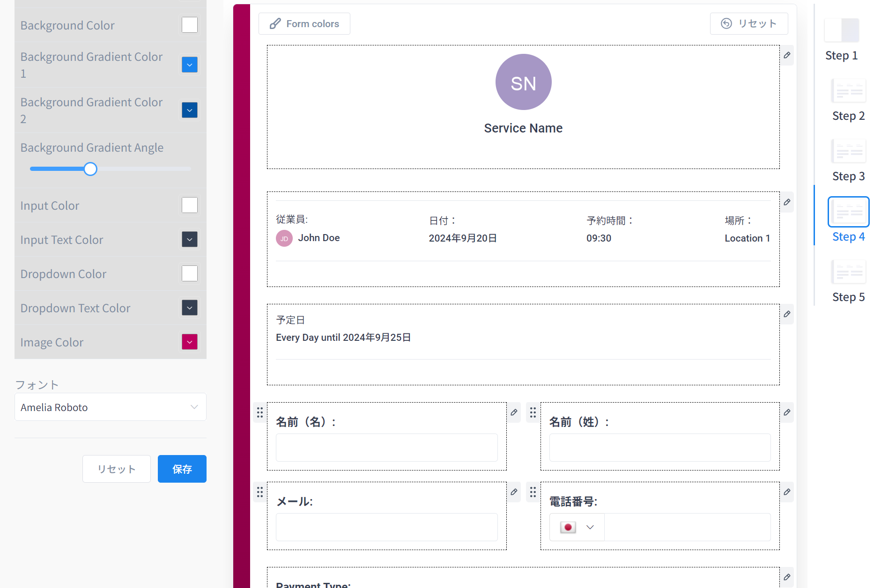Click the John Doe employee name

319,238
